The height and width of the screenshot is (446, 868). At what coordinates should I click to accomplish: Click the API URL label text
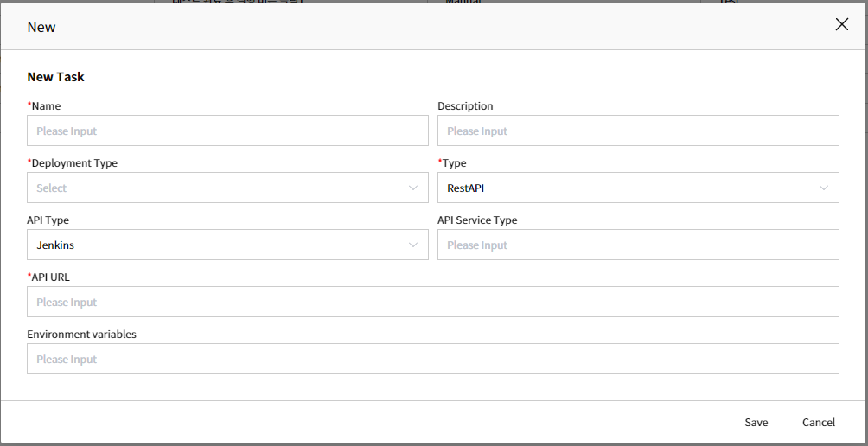pos(51,277)
